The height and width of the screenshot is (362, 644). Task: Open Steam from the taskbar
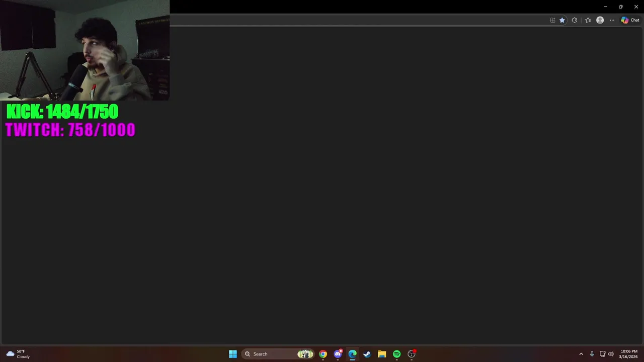[367, 354]
